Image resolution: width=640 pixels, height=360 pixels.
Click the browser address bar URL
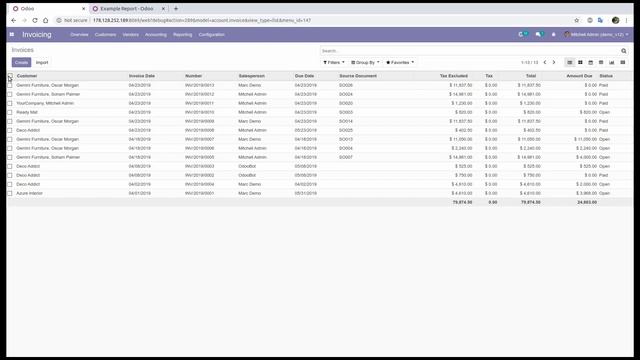[202, 20]
